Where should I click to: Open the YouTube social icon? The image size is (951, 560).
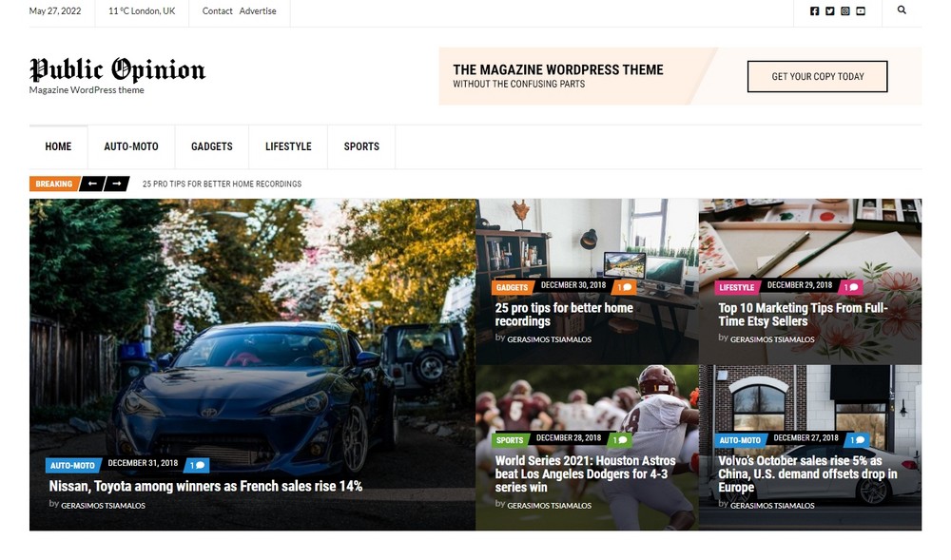coord(861,11)
